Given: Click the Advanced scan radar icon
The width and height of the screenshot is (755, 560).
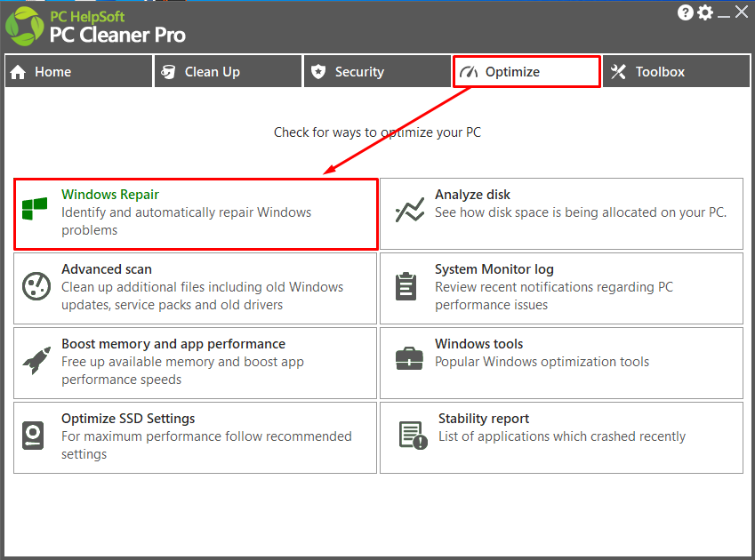Looking at the screenshot, I should click(x=36, y=286).
